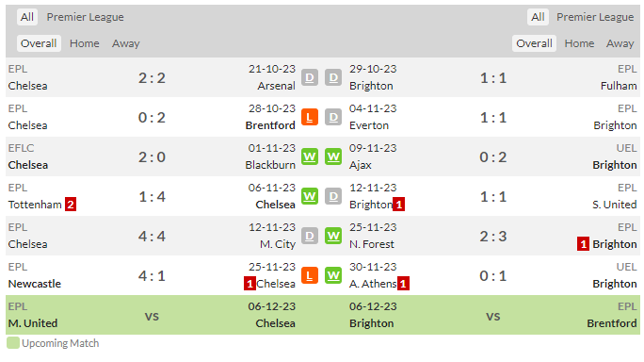Click the red card badge next to Tottenham

(71, 205)
